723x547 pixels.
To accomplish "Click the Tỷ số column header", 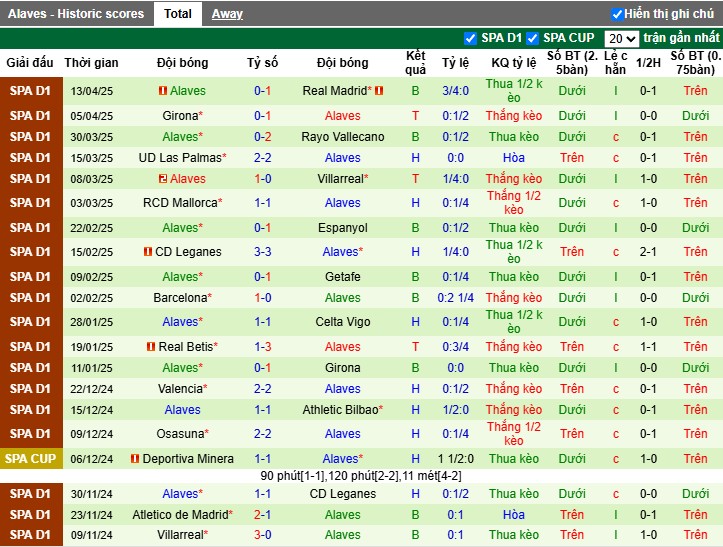I will tap(262, 63).
